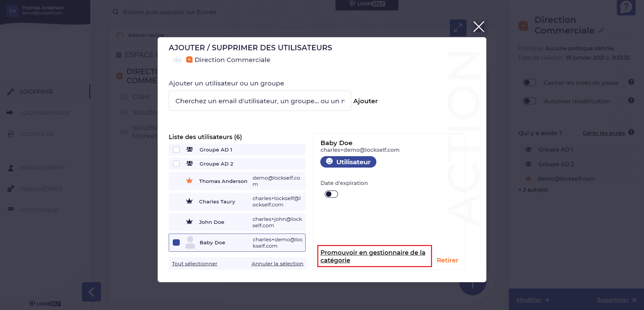Image resolution: width=644 pixels, height=310 pixels.
Task: Click the help icon next to Gérer les accès
Action: [631, 132]
